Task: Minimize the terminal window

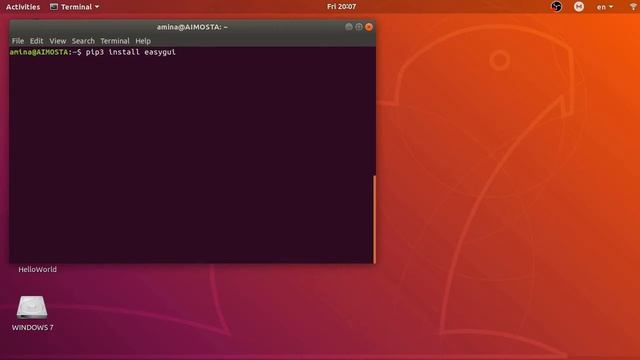Action: pyautogui.click(x=349, y=27)
